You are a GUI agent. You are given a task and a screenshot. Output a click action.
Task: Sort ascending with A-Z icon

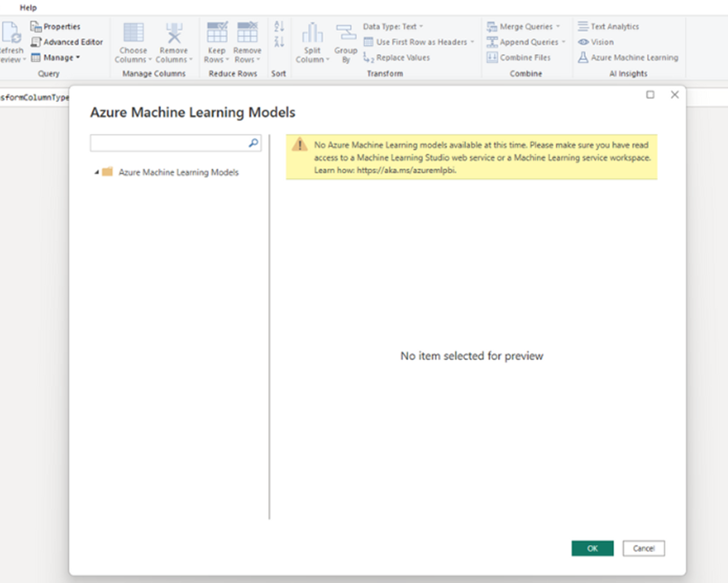pyautogui.click(x=279, y=27)
